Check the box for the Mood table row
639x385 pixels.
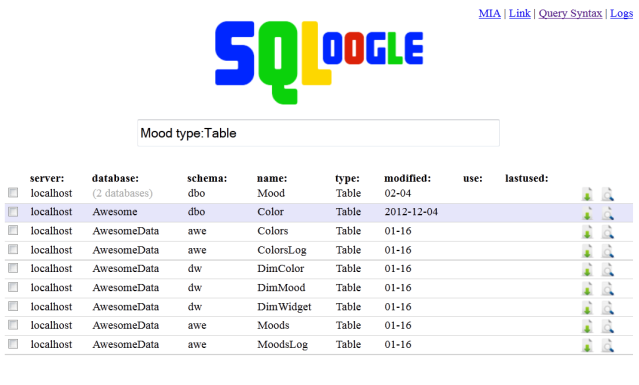pos(13,192)
